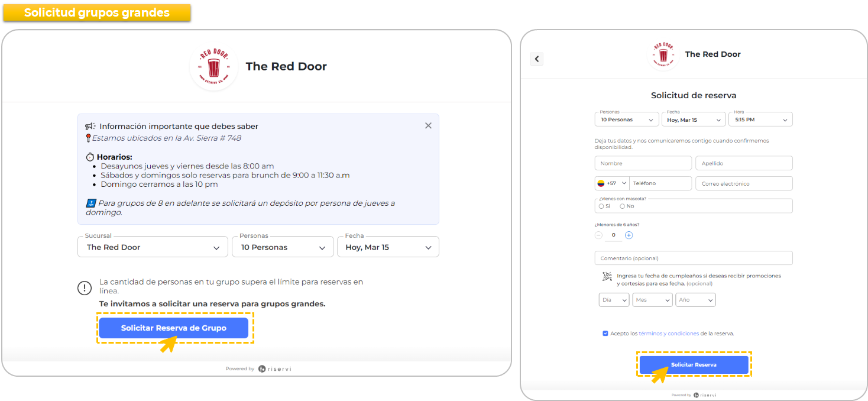Open the Fecha dropdown in reservation form
The width and height of the screenshot is (868, 401).
[x=694, y=119]
